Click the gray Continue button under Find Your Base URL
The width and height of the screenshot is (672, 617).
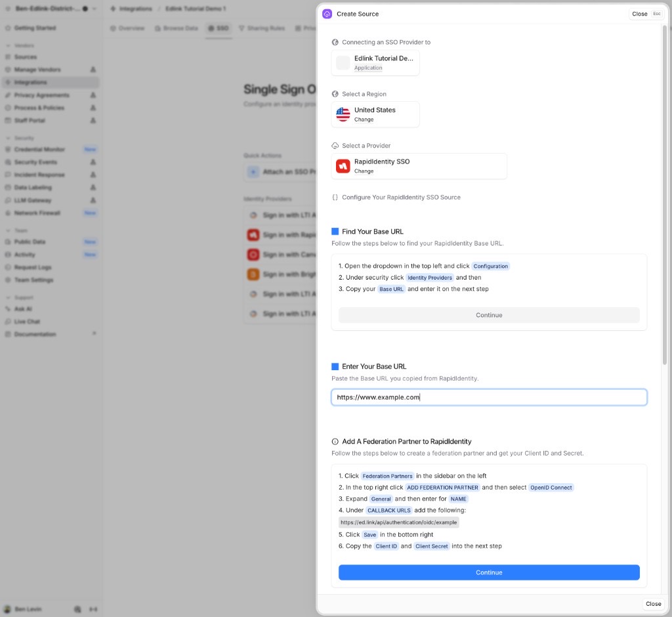pos(489,315)
